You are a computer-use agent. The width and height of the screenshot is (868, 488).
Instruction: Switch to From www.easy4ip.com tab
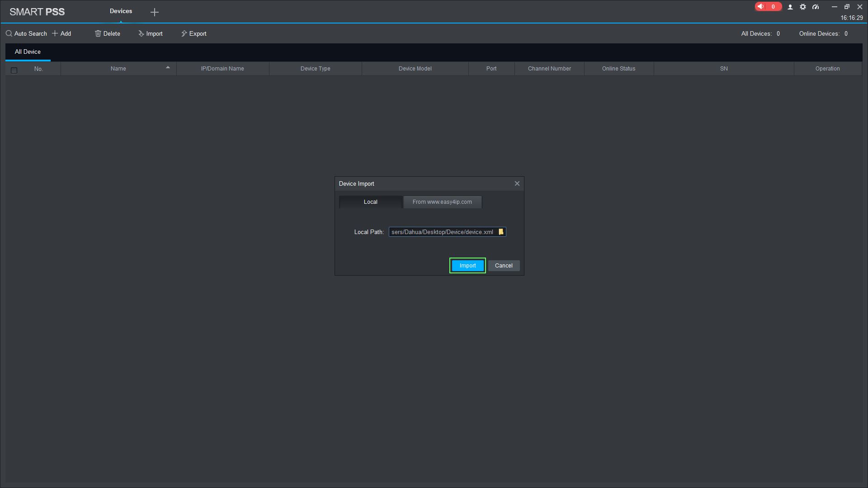tap(442, 202)
